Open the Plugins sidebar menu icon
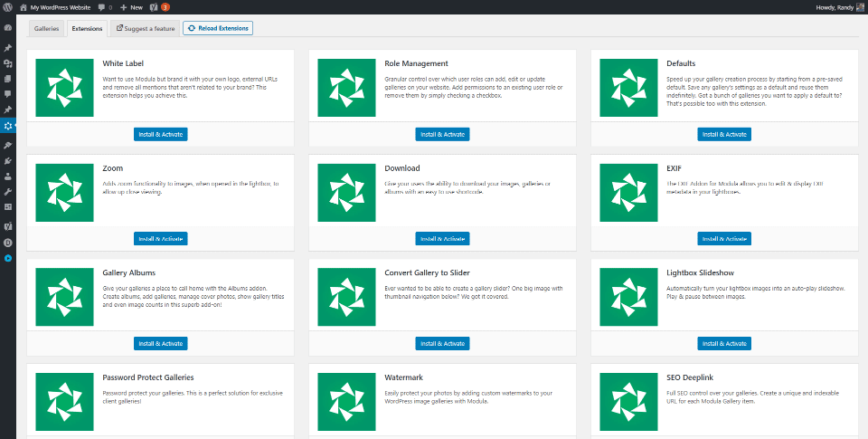The height and width of the screenshot is (439, 868). coord(7,160)
